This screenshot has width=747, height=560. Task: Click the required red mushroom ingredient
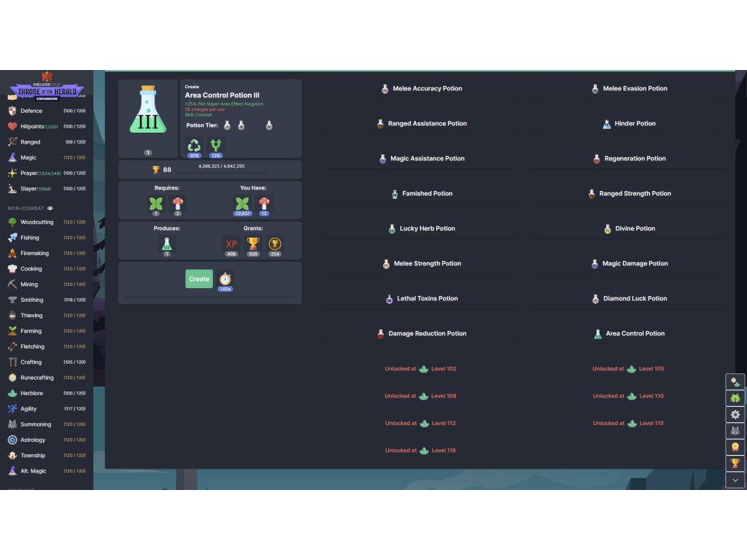pos(178,204)
